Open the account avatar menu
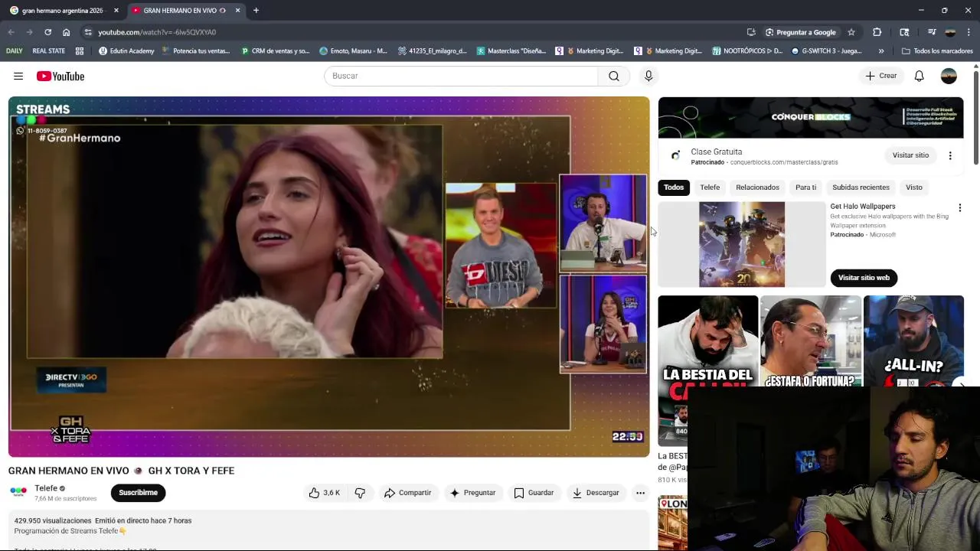This screenshot has width=980, height=551. pos(949,76)
